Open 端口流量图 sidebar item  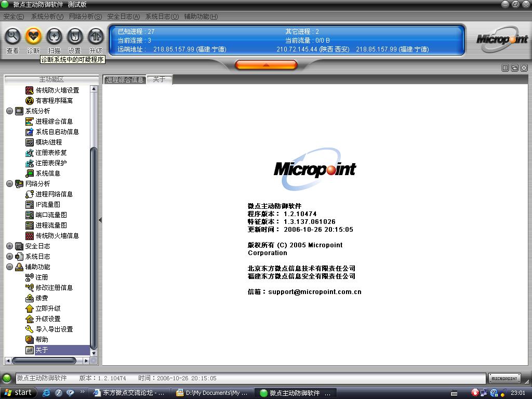point(46,215)
